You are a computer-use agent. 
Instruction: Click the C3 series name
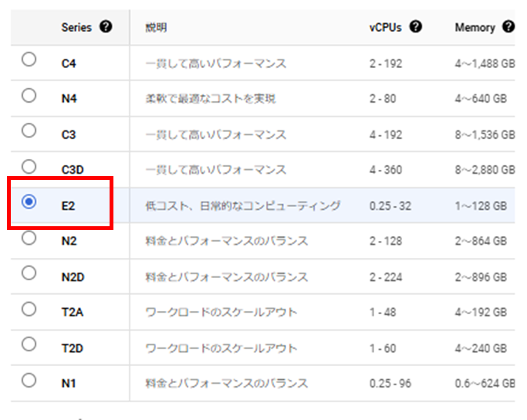point(69,135)
